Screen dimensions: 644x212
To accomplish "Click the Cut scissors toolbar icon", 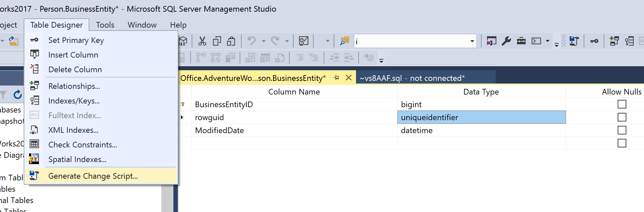I will click(x=202, y=41).
